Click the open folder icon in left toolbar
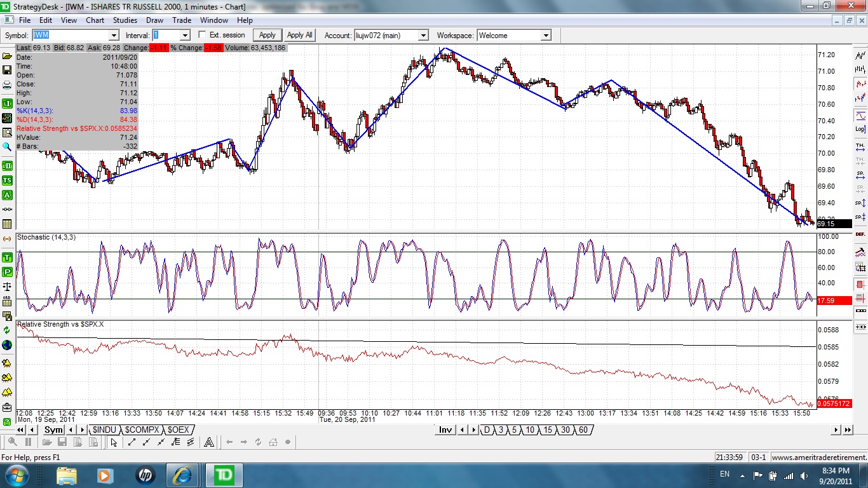This screenshot has width=868, height=488. coord(7,56)
